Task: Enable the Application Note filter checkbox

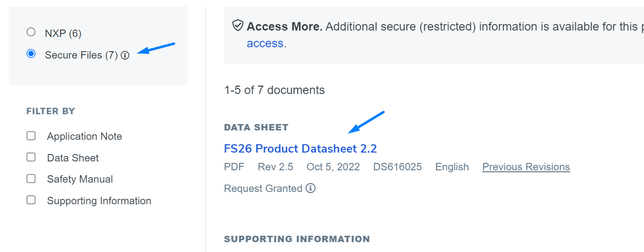Action: point(31,136)
